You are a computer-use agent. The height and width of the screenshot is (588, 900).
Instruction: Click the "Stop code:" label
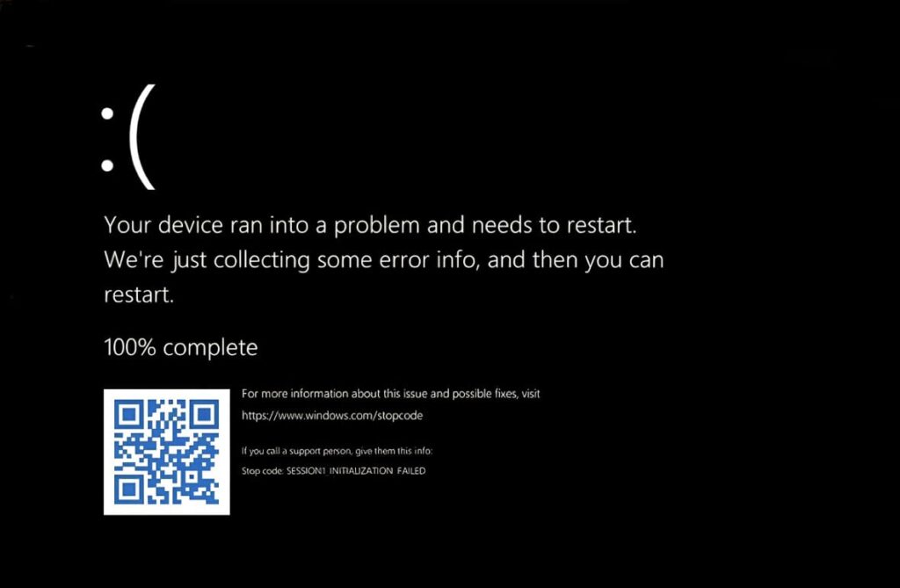click(x=262, y=471)
